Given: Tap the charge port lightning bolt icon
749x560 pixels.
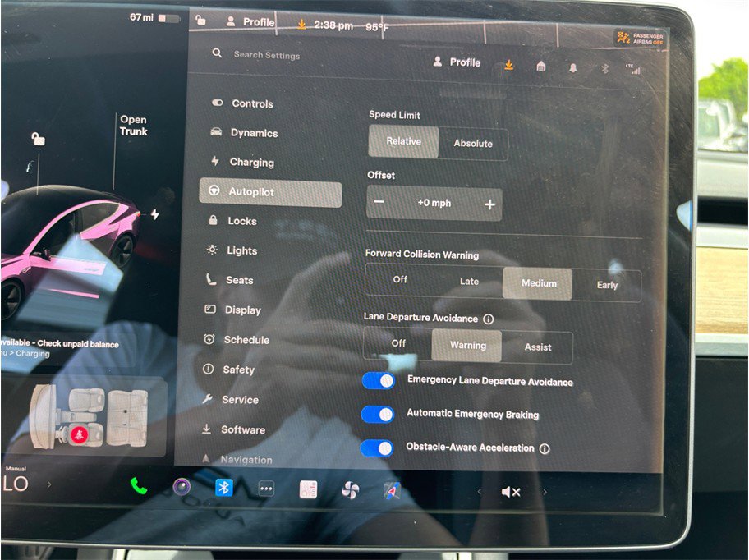Looking at the screenshot, I should (154, 213).
